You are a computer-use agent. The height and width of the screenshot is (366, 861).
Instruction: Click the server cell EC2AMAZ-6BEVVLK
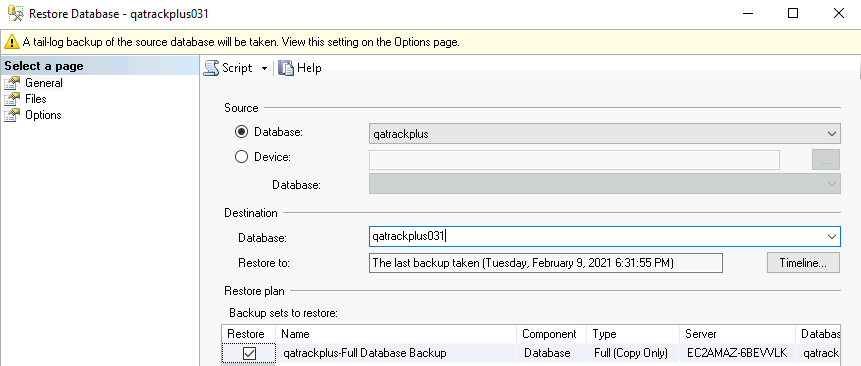[737, 353]
